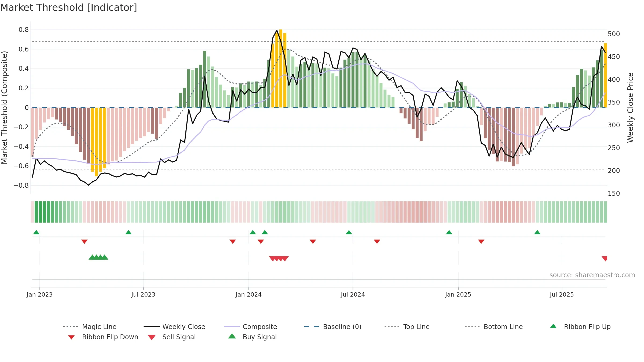
Task: Click the ribbon flip down marker in early 2023
Action: pos(85,242)
